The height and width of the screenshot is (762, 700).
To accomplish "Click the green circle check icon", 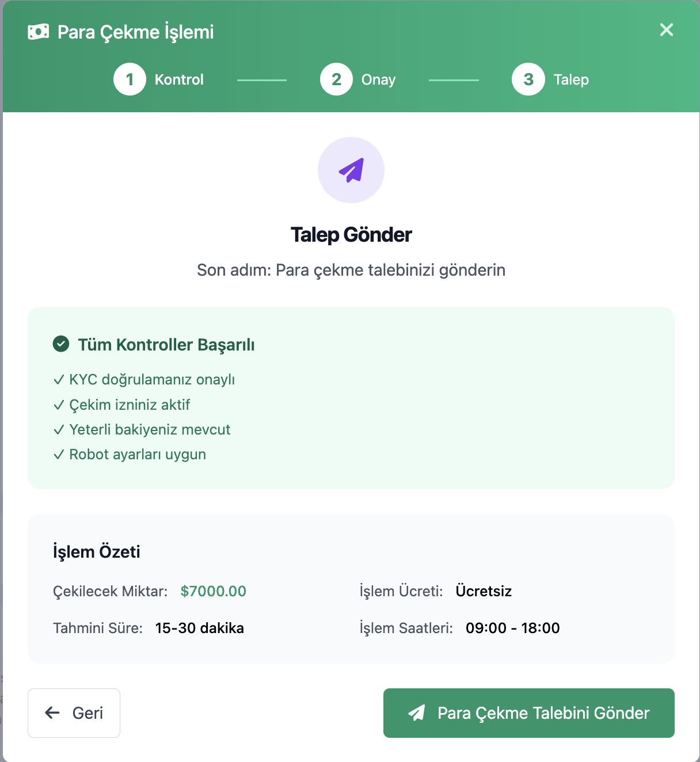I will click(61, 344).
